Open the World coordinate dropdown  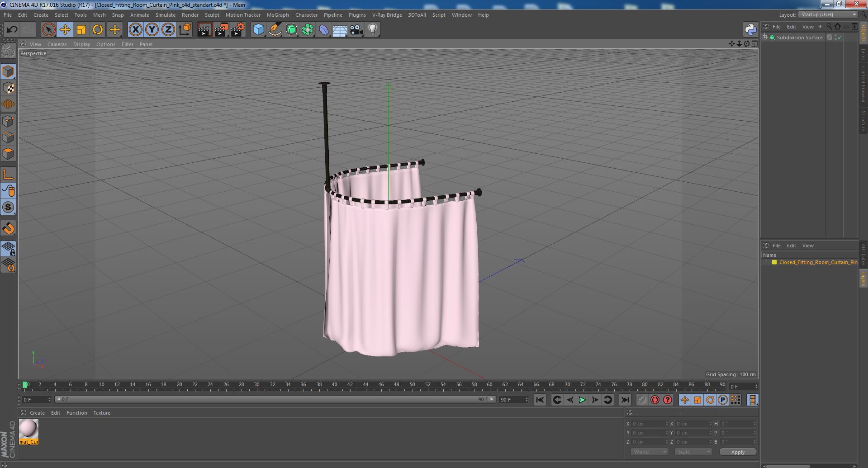(x=650, y=452)
